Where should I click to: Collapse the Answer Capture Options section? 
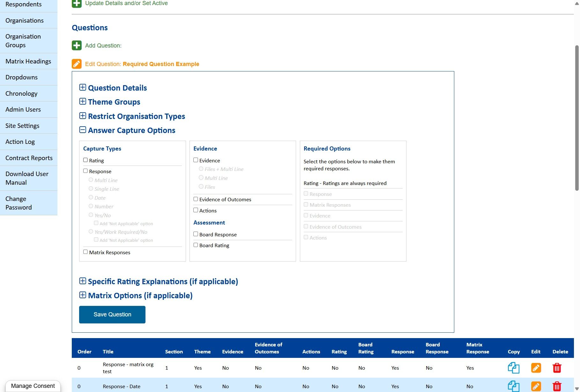pyautogui.click(x=83, y=130)
